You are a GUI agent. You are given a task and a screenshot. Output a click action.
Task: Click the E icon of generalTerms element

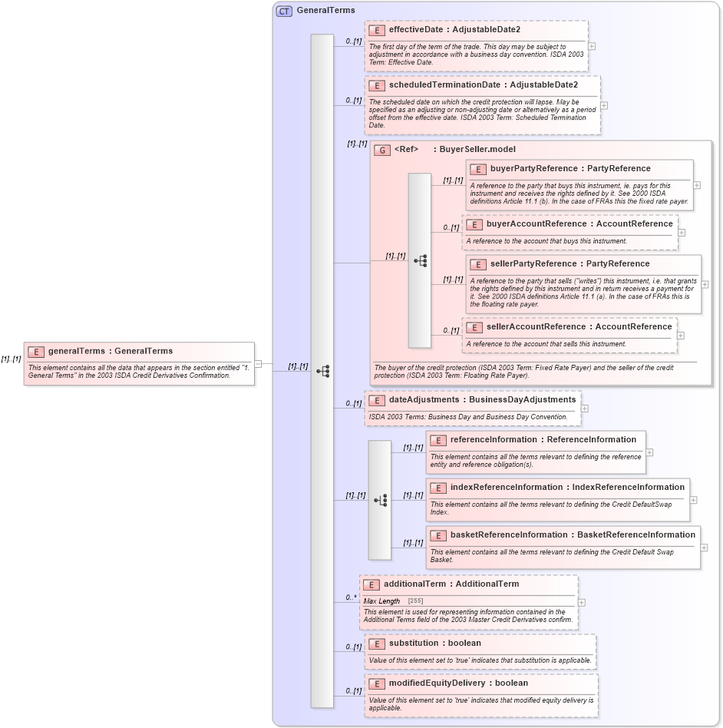[x=36, y=352]
